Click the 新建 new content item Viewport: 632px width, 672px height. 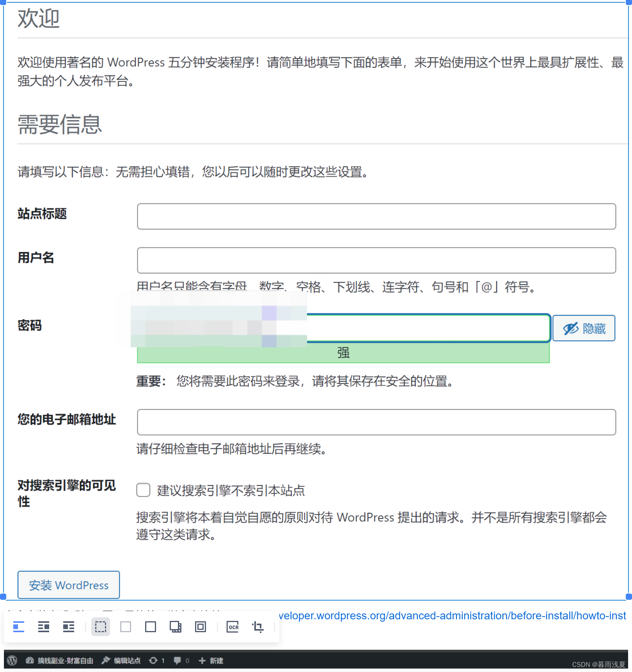211,660
